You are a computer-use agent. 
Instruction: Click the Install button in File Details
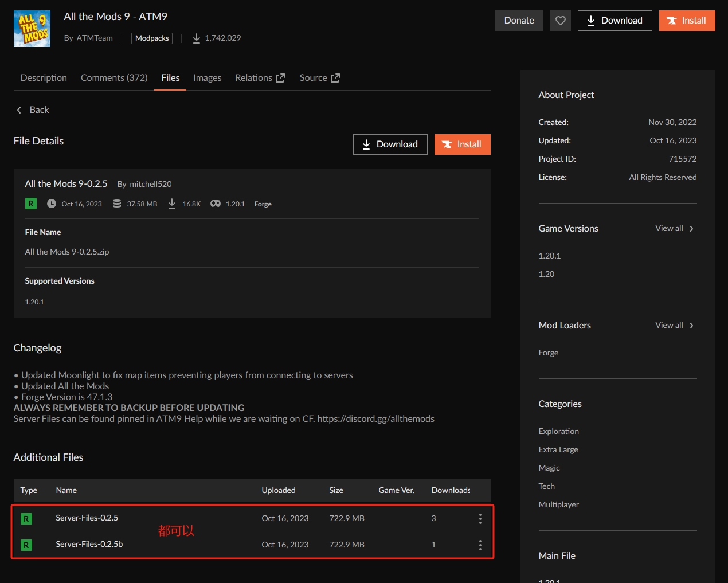[x=462, y=144]
